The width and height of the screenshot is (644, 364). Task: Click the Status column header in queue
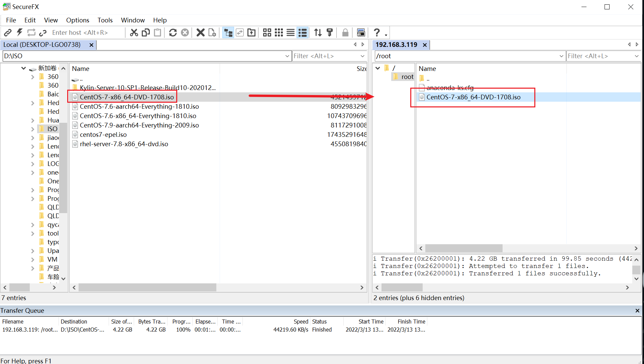[x=327, y=322]
